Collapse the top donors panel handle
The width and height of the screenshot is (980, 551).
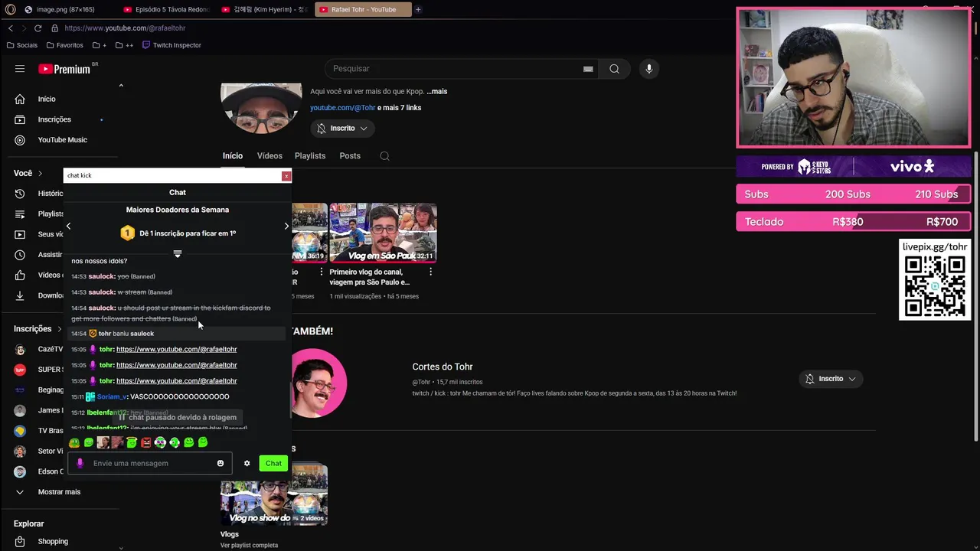[178, 254]
